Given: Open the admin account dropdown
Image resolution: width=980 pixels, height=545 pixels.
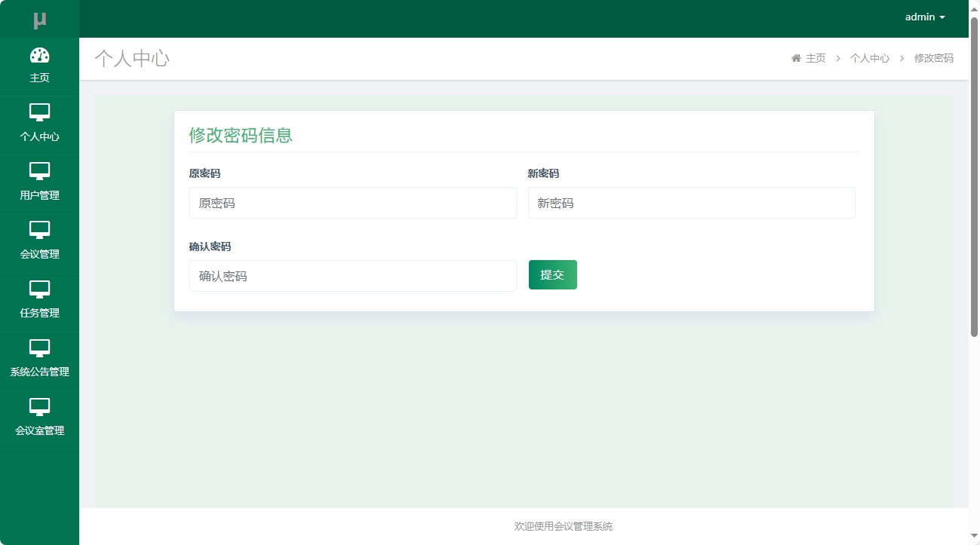Looking at the screenshot, I should click(x=924, y=17).
